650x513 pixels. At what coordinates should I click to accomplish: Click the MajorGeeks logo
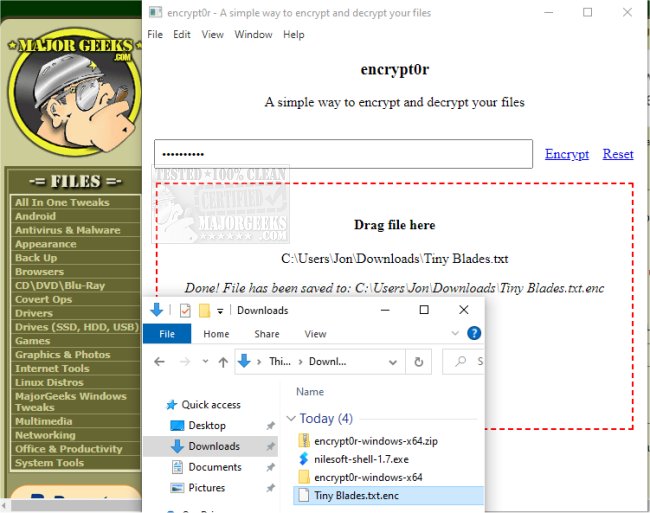coord(75,90)
